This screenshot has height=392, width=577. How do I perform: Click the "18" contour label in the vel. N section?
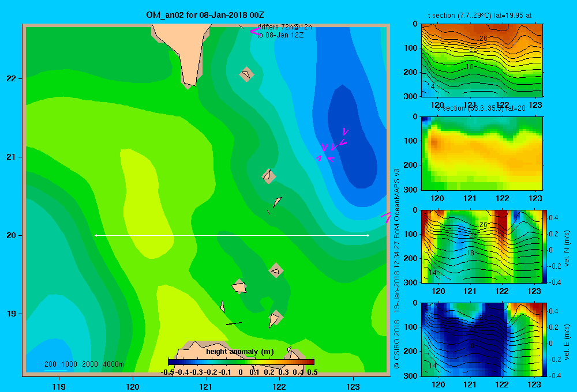click(470, 253)
